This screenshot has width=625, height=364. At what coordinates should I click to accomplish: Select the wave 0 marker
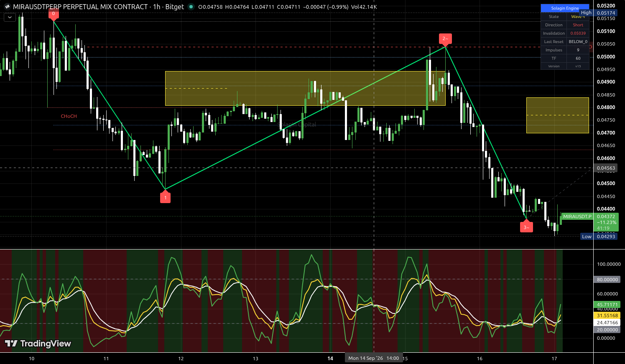click(x=54, y=14)
